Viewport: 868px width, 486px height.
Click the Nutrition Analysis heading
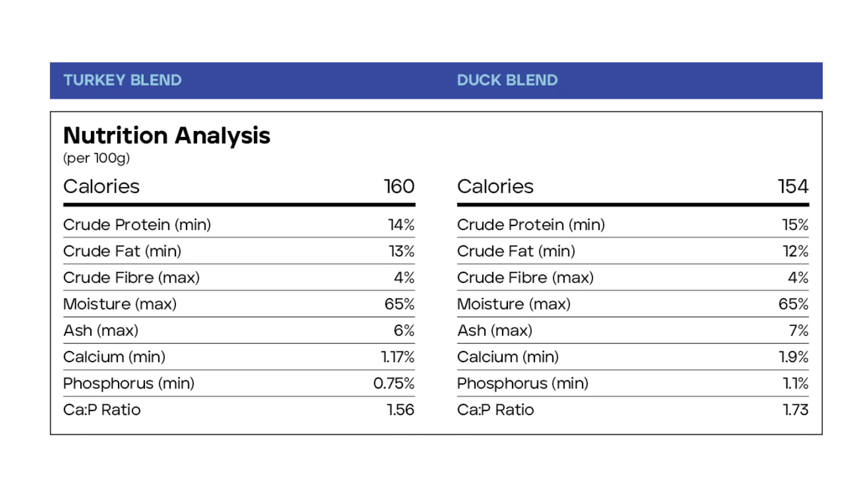167,136
